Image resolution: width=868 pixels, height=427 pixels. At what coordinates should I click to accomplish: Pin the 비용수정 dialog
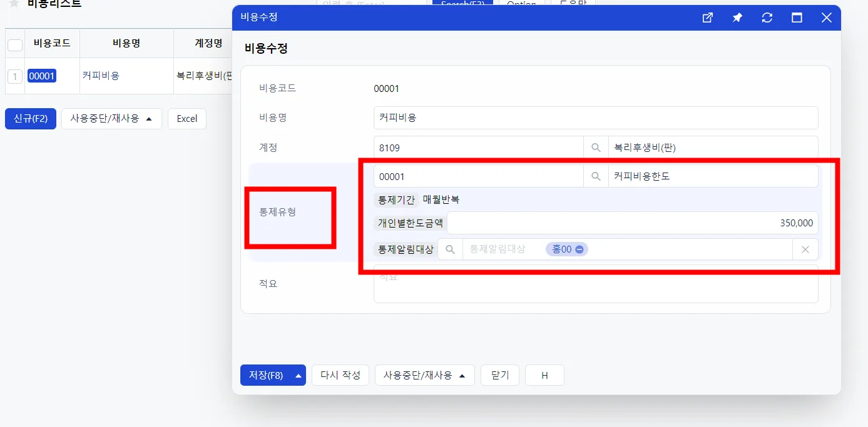pos(737,18)
